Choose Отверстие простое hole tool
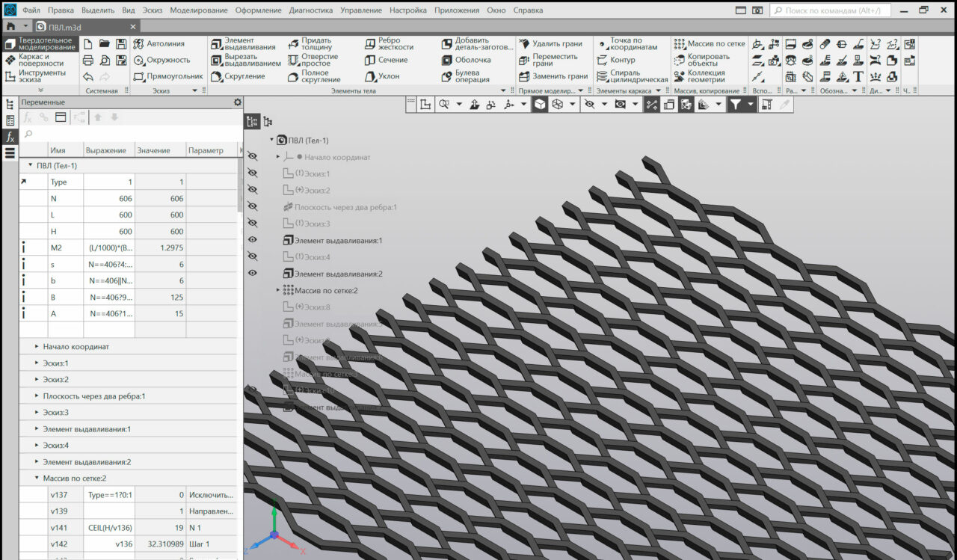The height and width of the screenshot is (560, 957). pos(313,60)
